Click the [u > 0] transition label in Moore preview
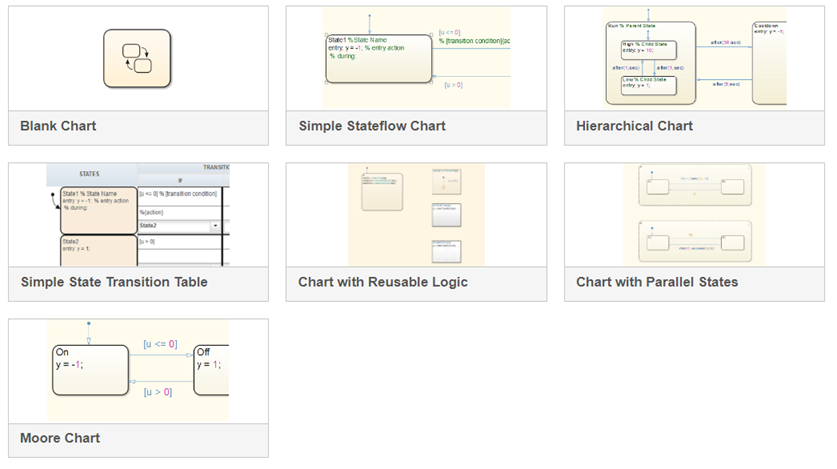 (x=157, y=392)
